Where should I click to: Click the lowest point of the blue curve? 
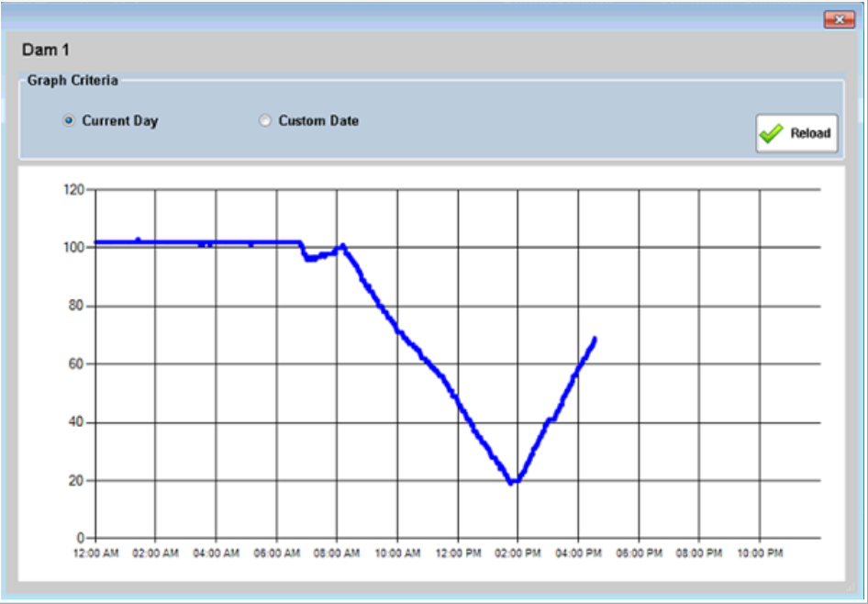point(511,483)
